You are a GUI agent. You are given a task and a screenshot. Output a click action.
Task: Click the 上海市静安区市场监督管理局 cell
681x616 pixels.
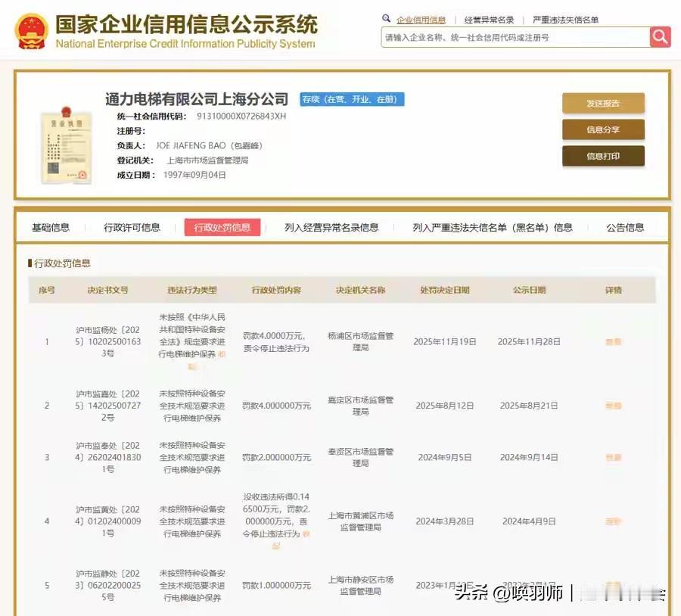360,585
